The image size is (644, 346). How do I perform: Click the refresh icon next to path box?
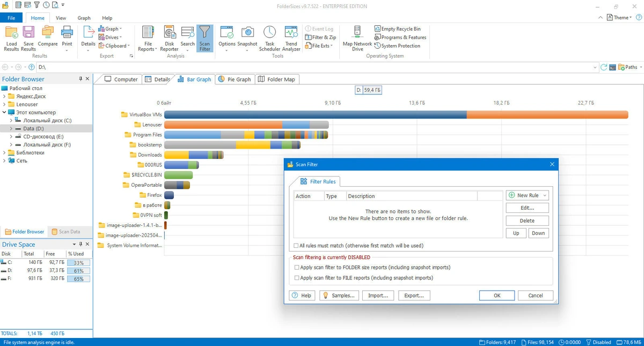(x=604, y=67)
